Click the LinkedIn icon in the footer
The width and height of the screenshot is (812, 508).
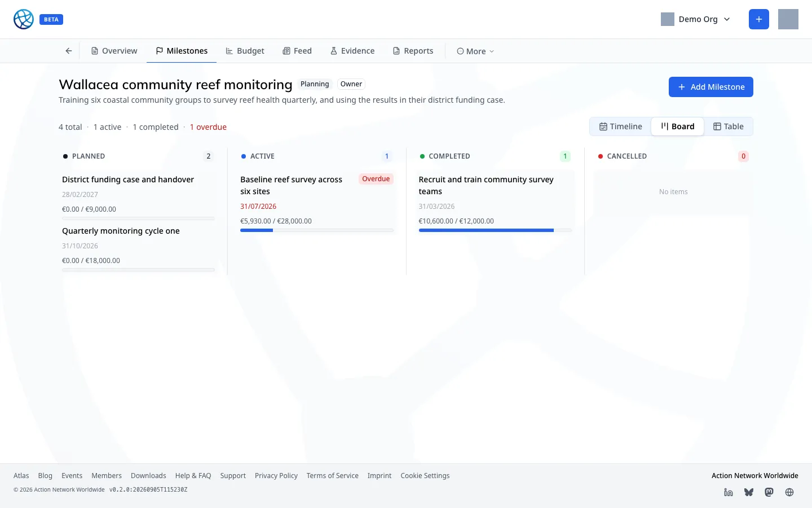coord(729,492)
